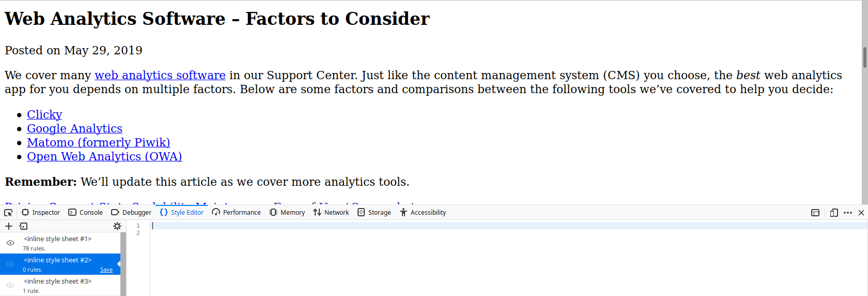Toggle visibility of inline style sheet #2
This screenshot has height=296, width=868.
coord(10,264)
